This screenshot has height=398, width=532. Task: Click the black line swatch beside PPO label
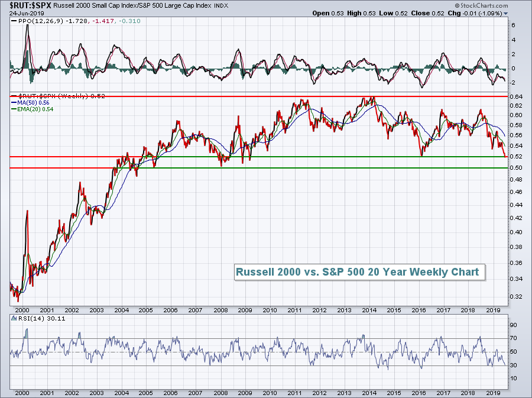click(14, 21)
